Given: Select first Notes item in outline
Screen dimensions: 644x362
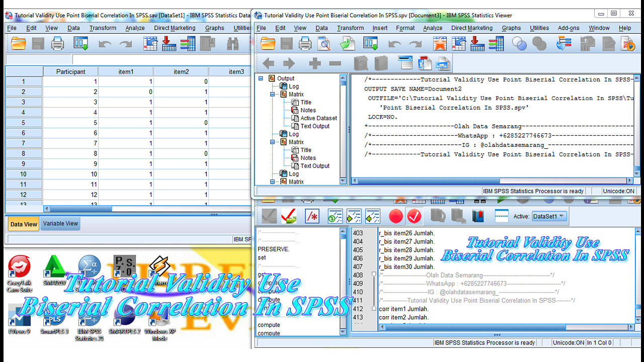Looking at the screenshot, I should 308,110.
